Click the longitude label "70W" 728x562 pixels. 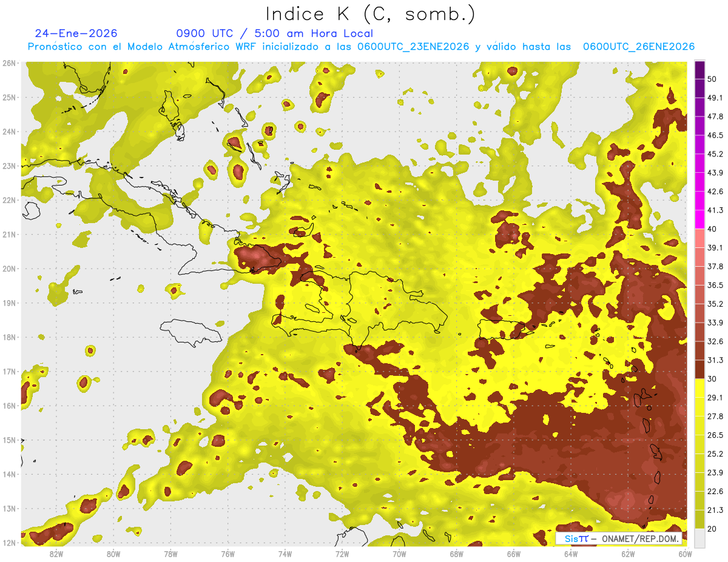[399, 554]
